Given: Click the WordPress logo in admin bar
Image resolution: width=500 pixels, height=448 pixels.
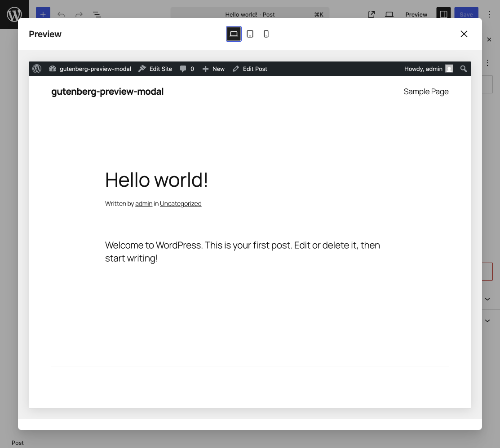Looking at the screenshot, I should (x=37, y=69).
